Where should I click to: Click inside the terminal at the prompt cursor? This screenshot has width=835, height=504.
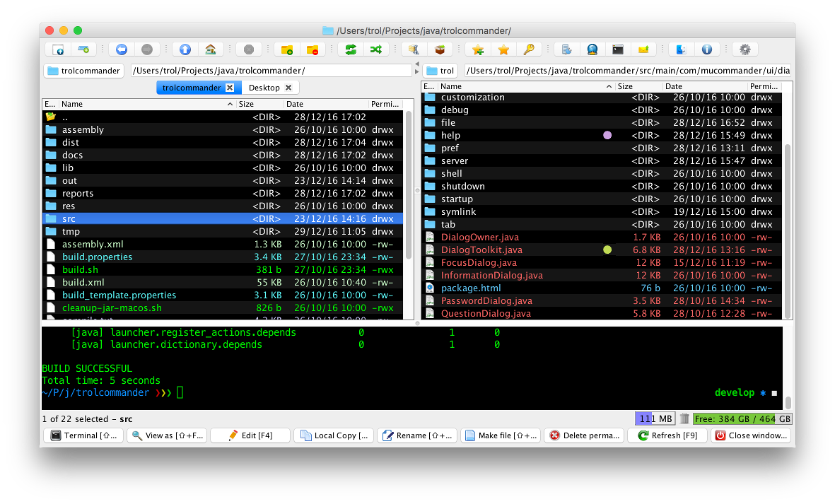pyautogui.click(x=180, y=393)
